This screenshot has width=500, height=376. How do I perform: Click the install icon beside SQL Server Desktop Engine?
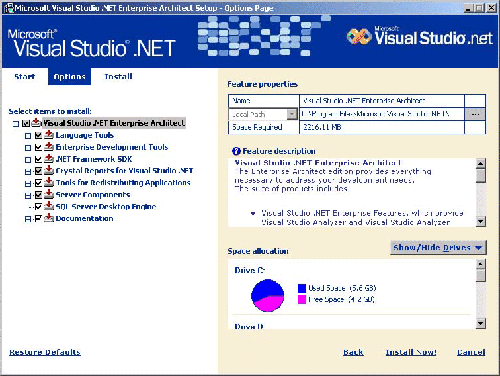click(49, 206)
